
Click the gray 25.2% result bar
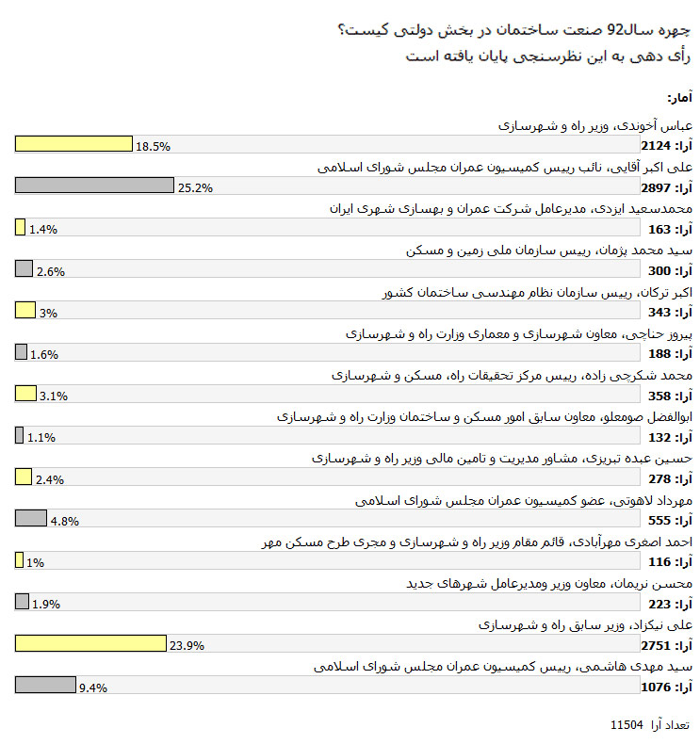pos(94,185)
